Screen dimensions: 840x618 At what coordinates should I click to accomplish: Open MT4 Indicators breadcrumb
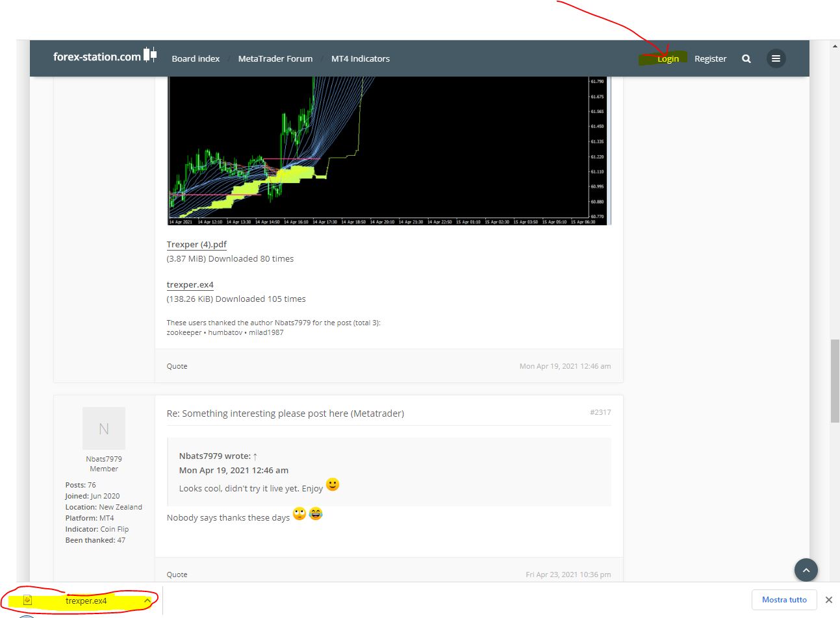[x=361, y=58]
